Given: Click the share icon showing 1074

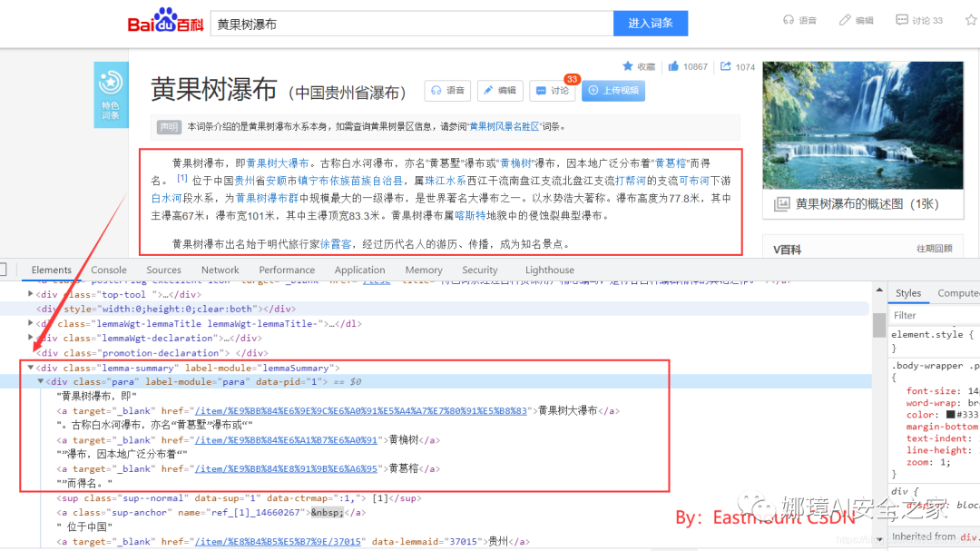Looking at the screenshot, I should [726, 66].
